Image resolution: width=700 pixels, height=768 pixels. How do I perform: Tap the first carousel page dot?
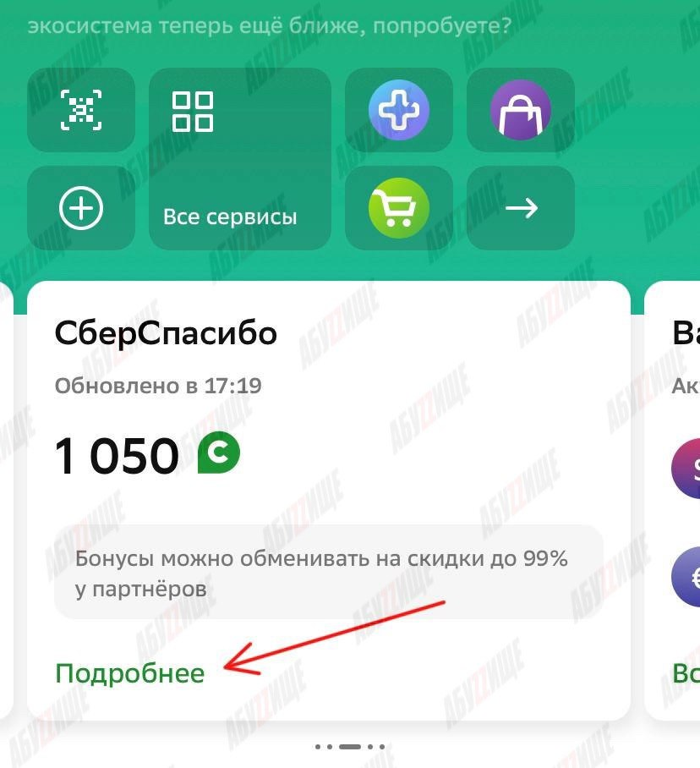pos(318,747)
